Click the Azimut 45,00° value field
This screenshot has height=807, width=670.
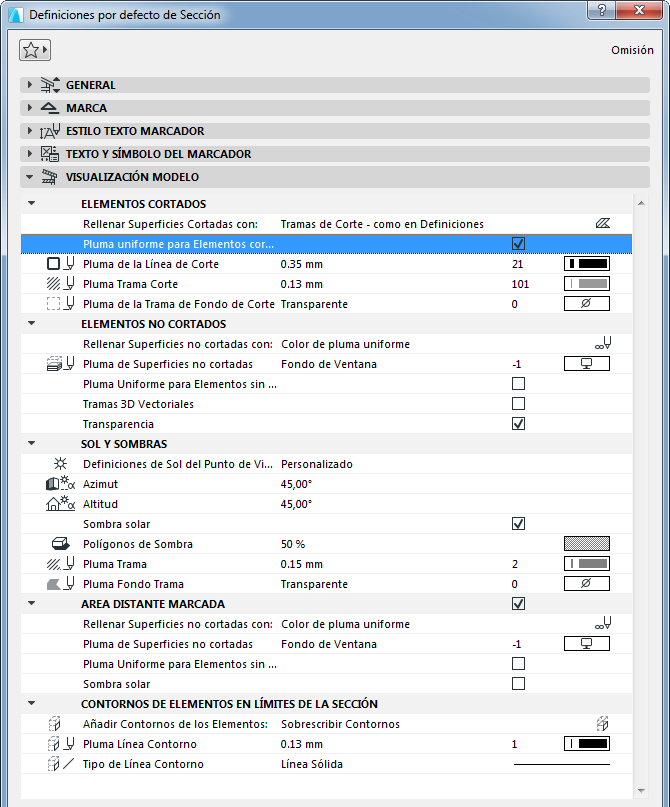click(x=296, y=484)
